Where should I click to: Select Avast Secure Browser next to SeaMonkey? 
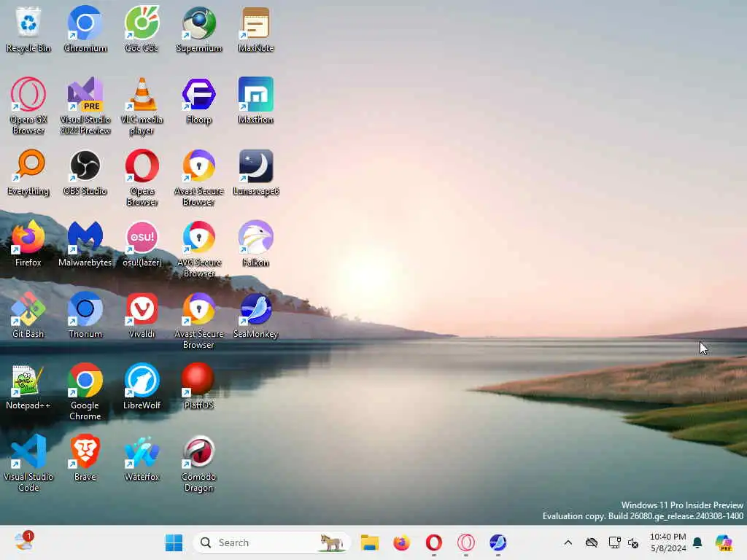[x=199, y=321]
